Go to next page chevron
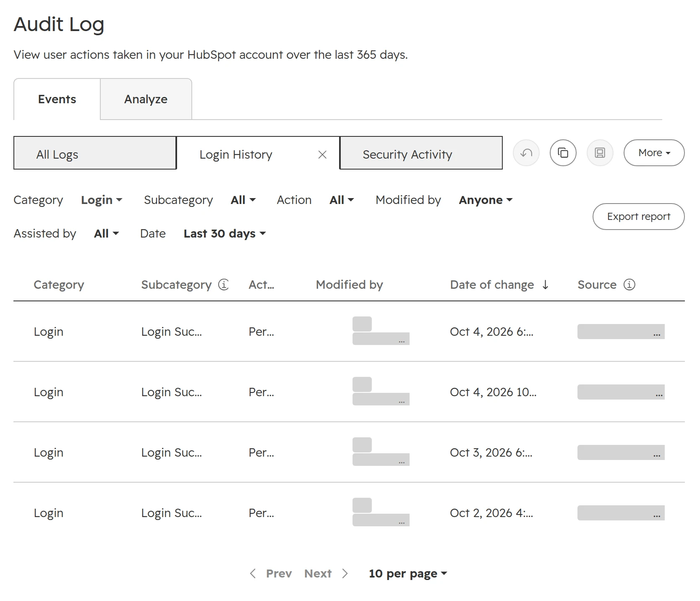The image size is (700, 601). 345,573
